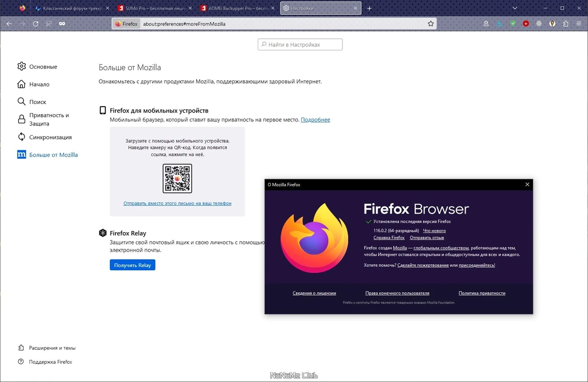This screenshot has width=588, height=382.
Task: Click the globe extension icon in toolbar
Action: tap(539, 24)
